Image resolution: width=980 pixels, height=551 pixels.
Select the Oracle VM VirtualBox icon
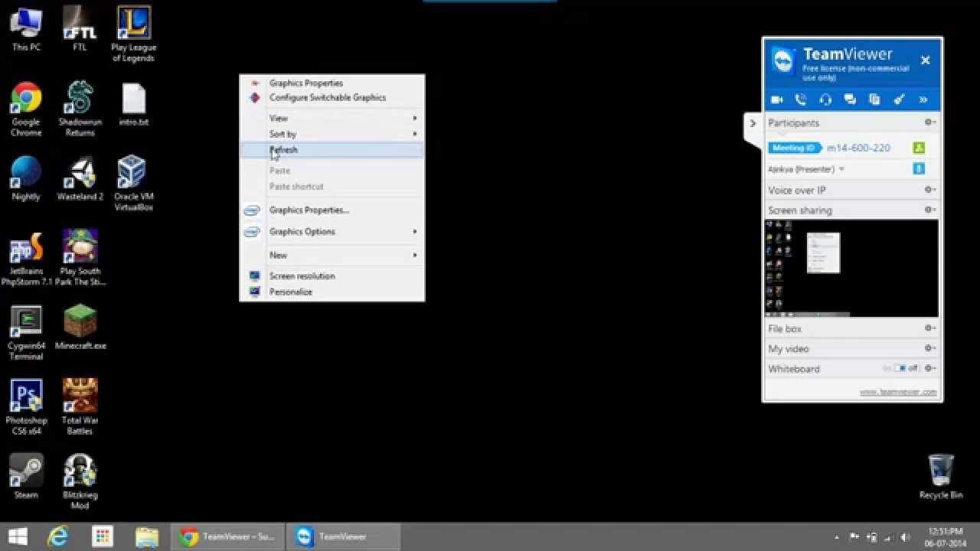pyautogui.click(x=133, y=184)
